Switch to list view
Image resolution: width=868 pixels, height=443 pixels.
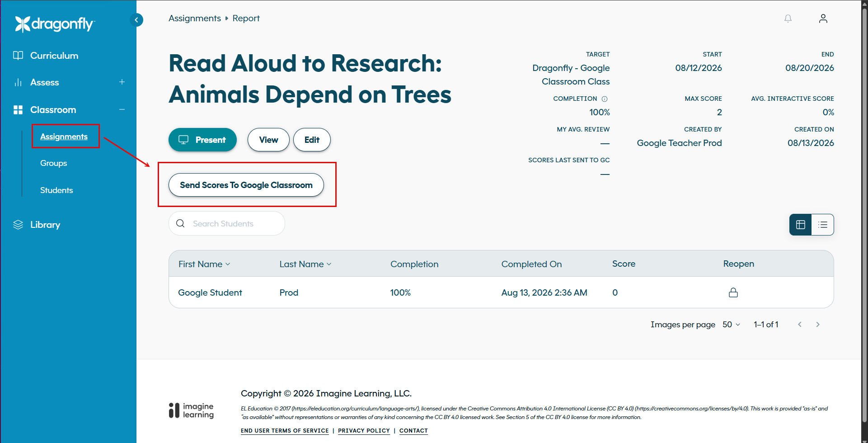(823, 225)
